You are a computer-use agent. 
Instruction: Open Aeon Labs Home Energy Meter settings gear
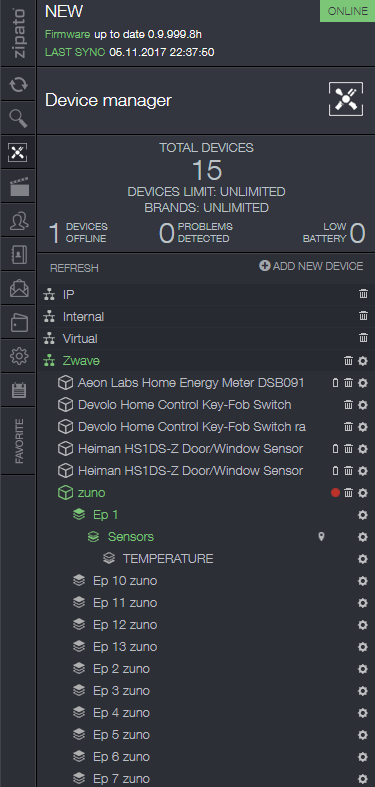(362, 383)
